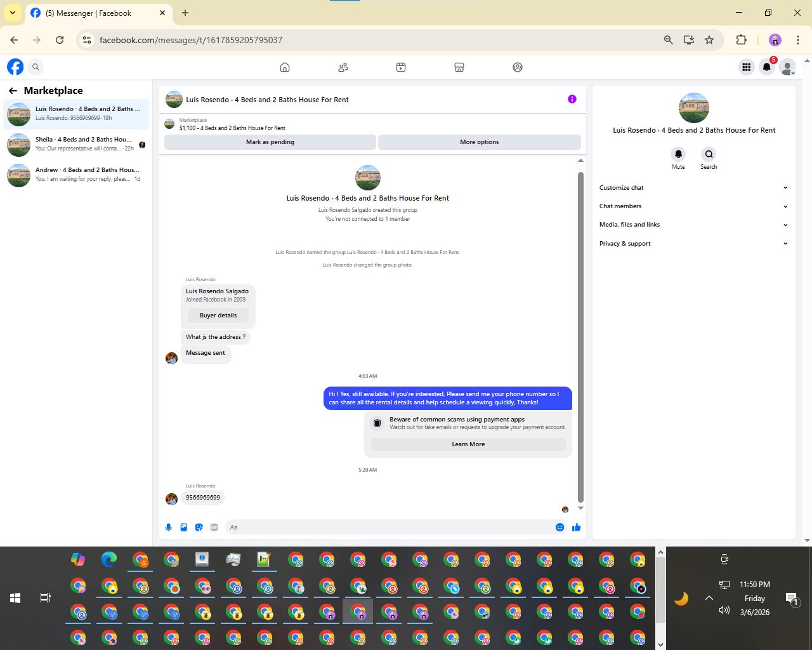The height and width of the screenshot is (650, 812).
Task: Open Andrew conversation in list
Action: point(76,175)
